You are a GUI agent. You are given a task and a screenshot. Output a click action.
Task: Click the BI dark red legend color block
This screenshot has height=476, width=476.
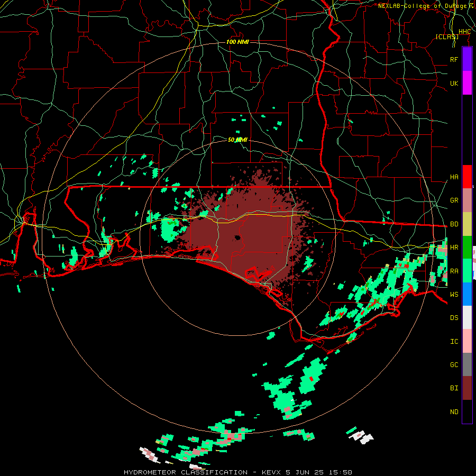[467, 388]
